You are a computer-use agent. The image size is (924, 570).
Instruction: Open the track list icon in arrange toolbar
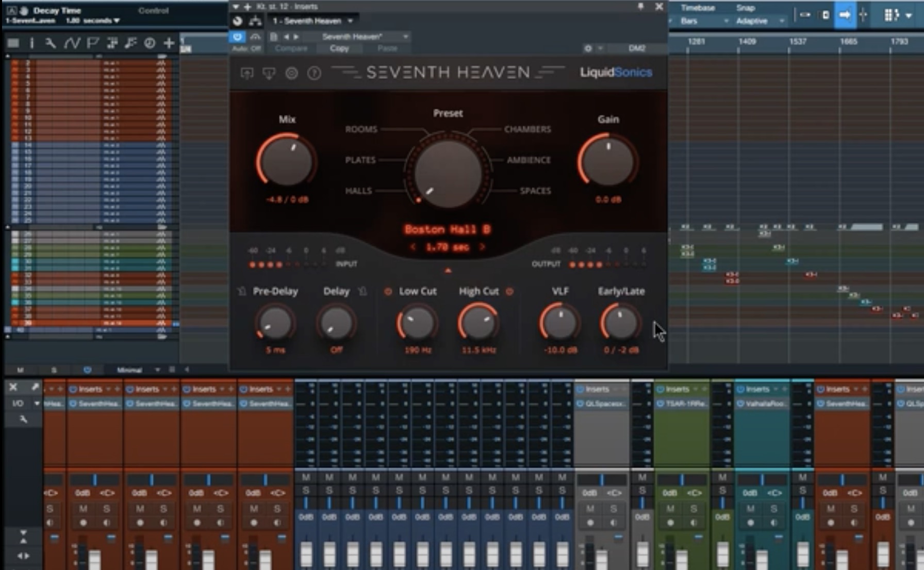[13, 43]
